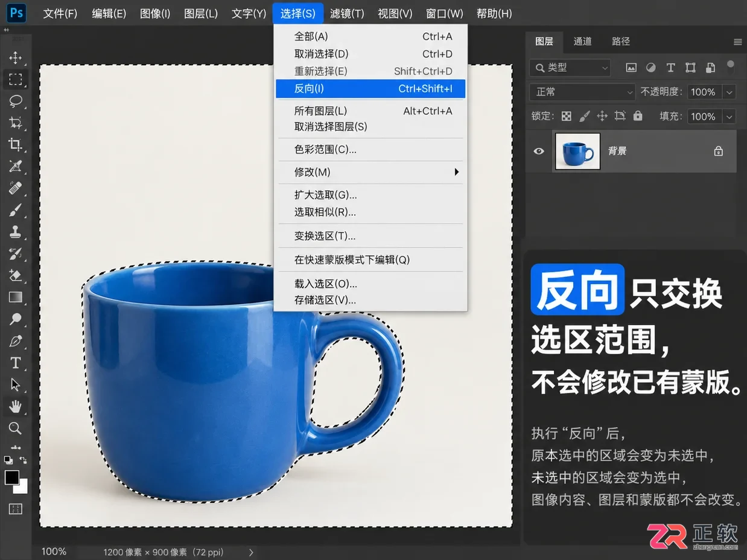Screen dimensions: 747x560
Task: Click the 不透明度 100% value field
Action: tap(704, 92)
